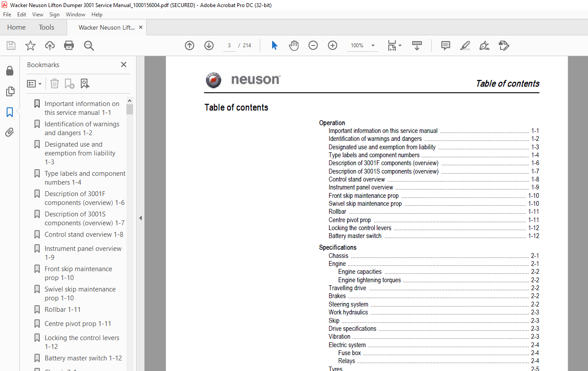Follow contents link Travelling drive
The width and height of the screenshot is (588, 371).
coord(347,288)
